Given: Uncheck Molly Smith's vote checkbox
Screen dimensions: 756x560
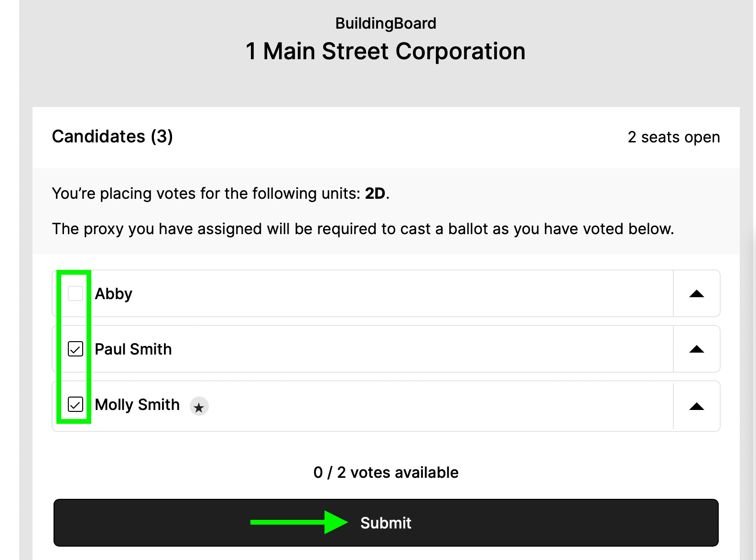Looking at the screenshot, I should pos(74,405).
